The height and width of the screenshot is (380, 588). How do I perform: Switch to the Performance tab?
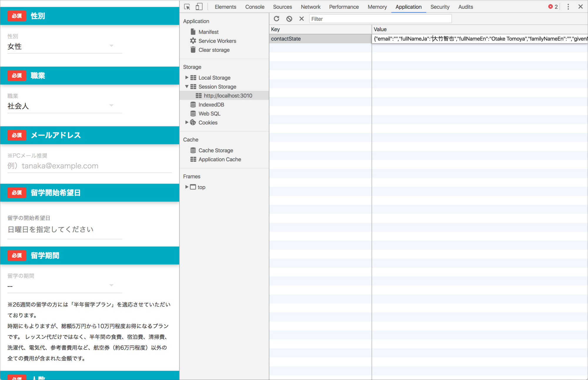coord(344,7)
